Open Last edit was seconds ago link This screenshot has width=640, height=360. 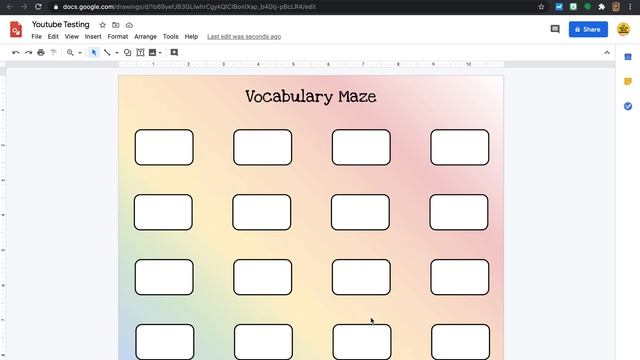(x=244, y=37)
